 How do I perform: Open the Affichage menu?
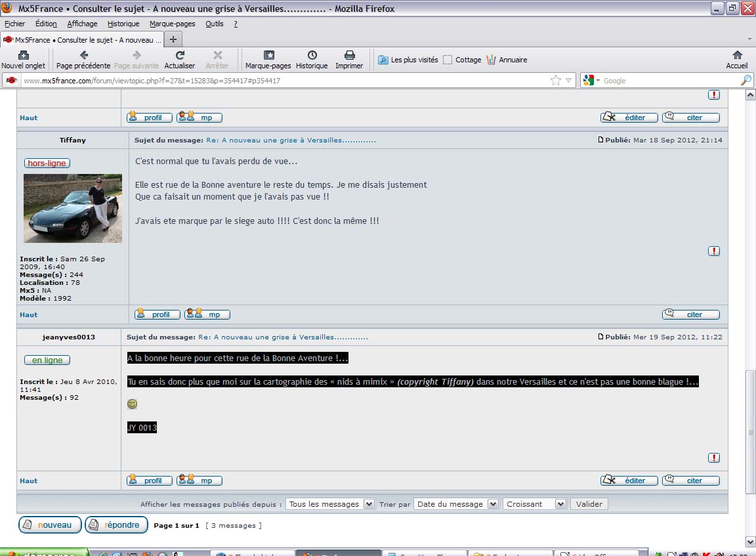click(82, 24)
